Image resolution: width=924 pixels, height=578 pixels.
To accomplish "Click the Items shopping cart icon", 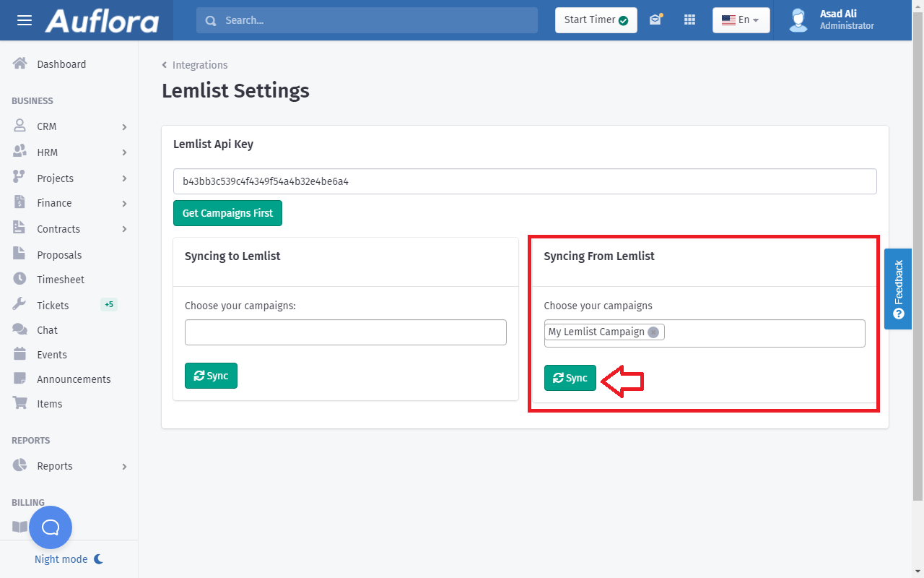I will [x=20, y=403].
